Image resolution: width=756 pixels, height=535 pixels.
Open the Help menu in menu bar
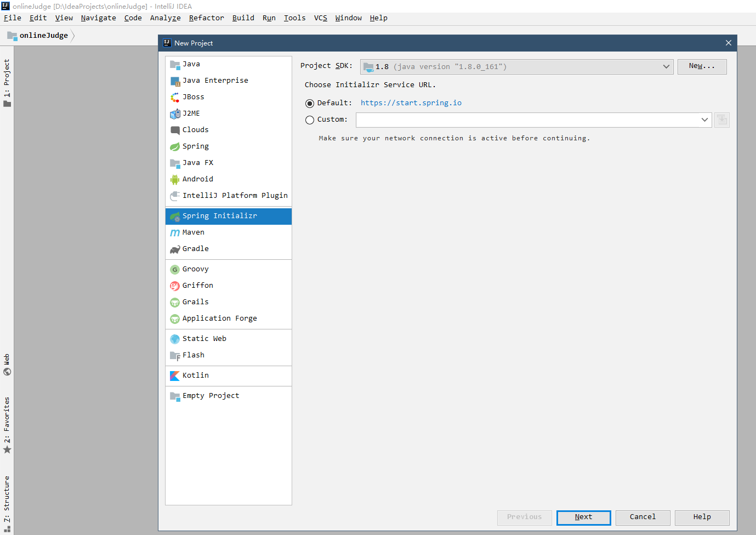(x=379, y=18)
